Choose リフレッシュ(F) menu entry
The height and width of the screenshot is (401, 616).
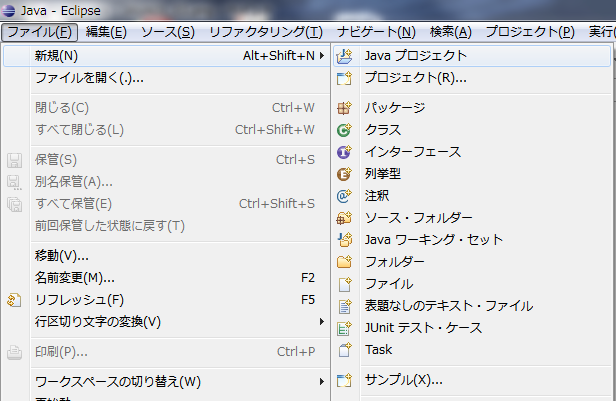[x=167, y=300]
